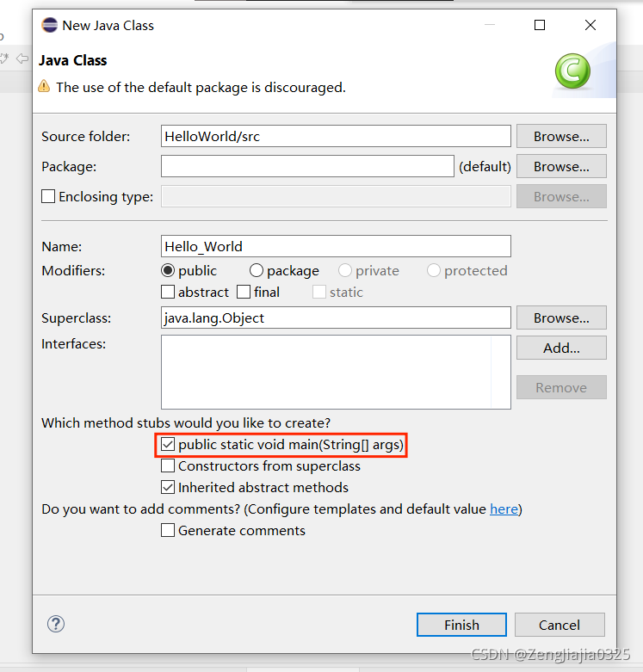The image size is (643, 672).
Task: Click the empty Package text field
Action: click(x=307, y=166)
